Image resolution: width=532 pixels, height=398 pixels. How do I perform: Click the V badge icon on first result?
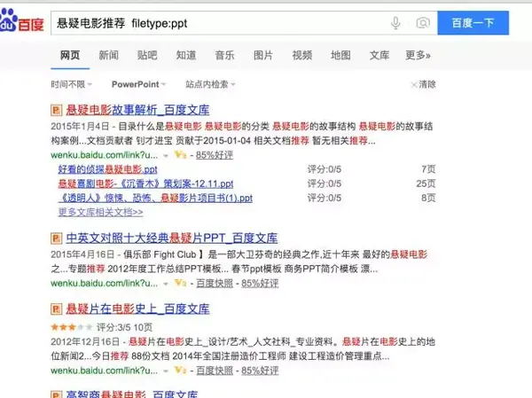point(181,155)
